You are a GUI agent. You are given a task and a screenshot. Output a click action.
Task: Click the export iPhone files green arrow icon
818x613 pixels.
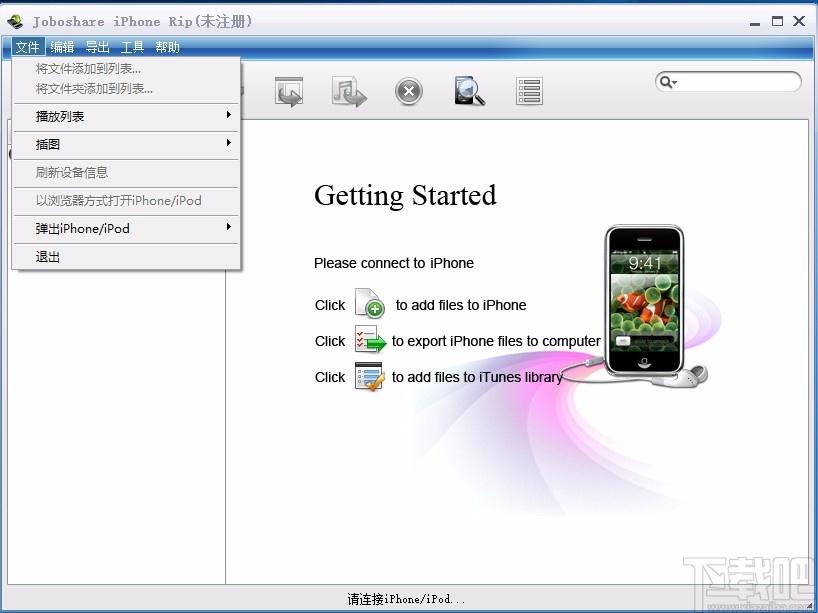[x=370, y=339]
